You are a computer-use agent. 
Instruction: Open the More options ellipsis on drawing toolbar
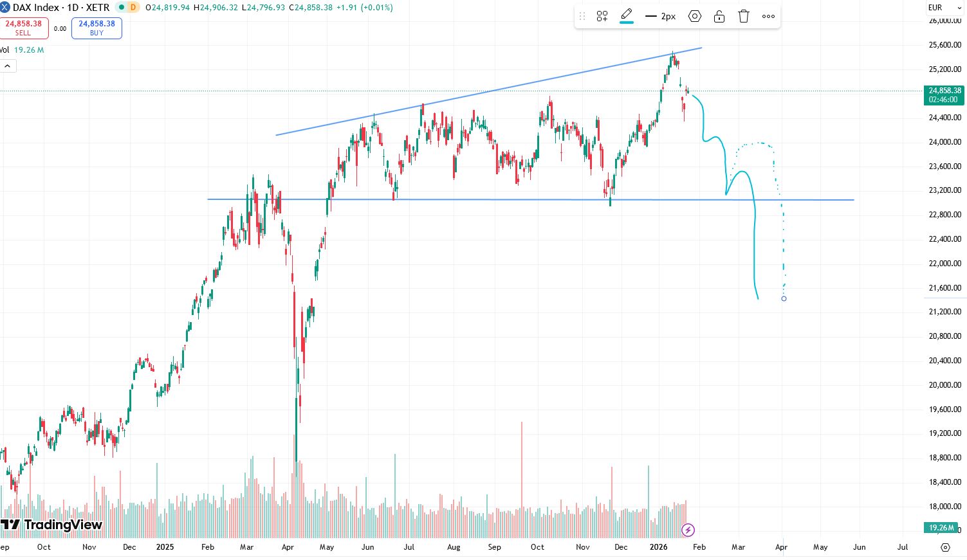point(768,16)
